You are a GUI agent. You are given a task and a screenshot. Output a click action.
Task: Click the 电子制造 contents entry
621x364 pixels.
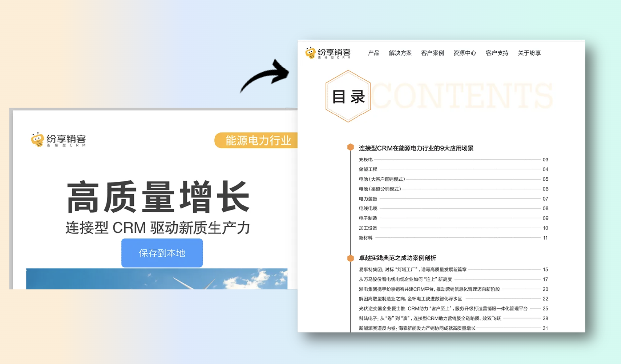click(x=453, y=218)
